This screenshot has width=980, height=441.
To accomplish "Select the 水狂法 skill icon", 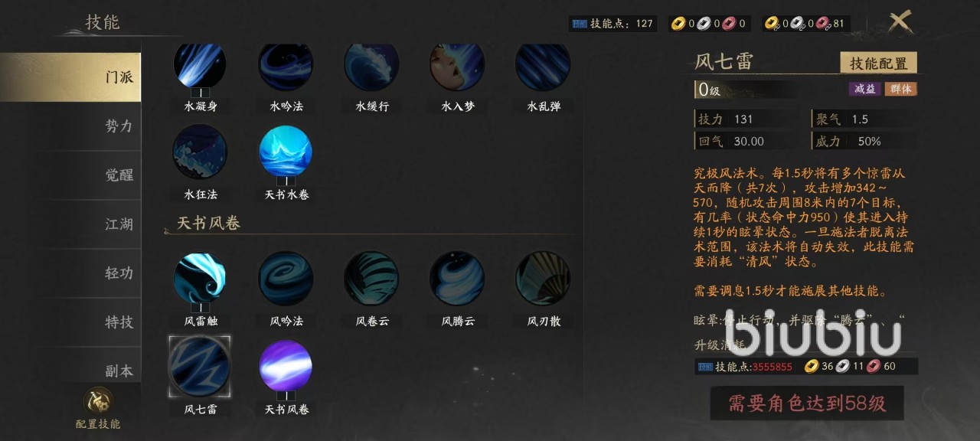I will coord(200,152).
